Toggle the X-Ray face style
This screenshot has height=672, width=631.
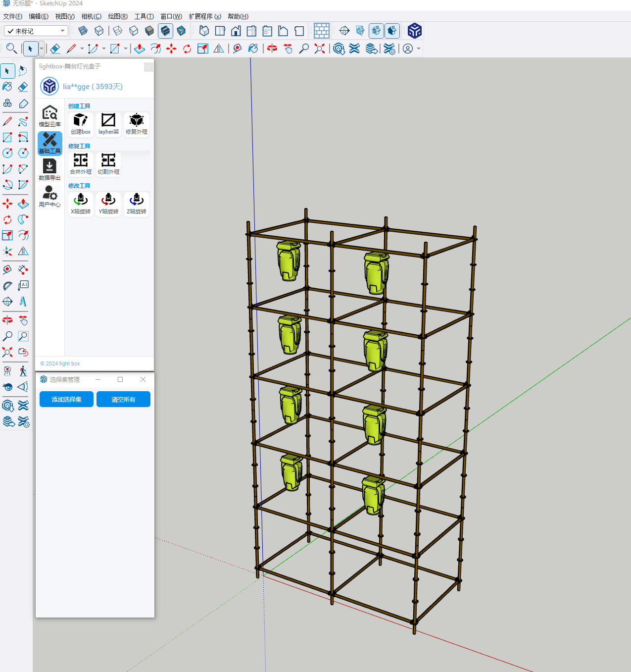(83, 31)
